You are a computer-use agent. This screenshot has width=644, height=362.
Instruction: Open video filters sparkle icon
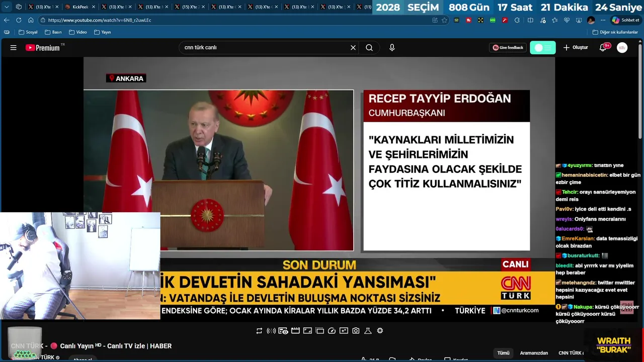coord(344,331)
